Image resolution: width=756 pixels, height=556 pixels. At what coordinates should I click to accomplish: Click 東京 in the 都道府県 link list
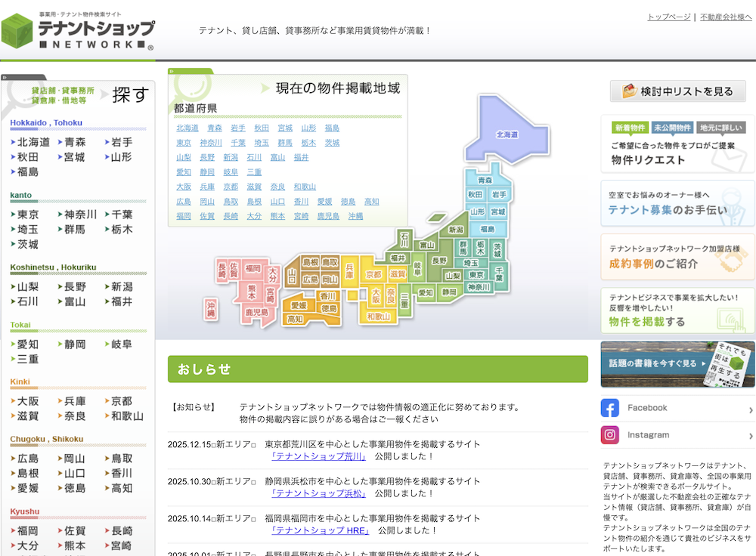tap(184, 143)
